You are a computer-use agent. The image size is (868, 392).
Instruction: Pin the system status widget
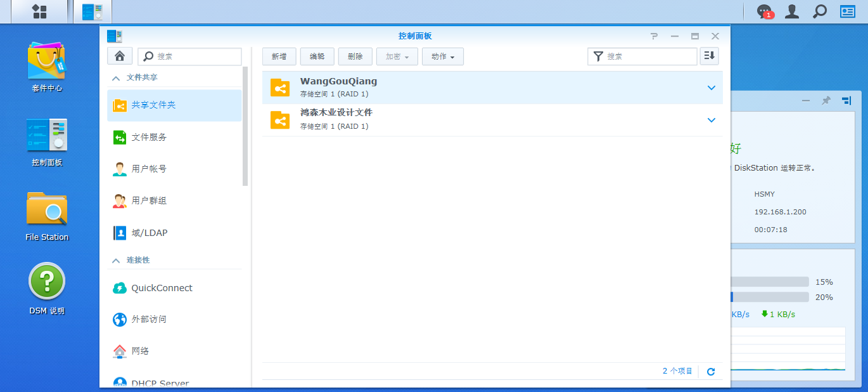826,101
